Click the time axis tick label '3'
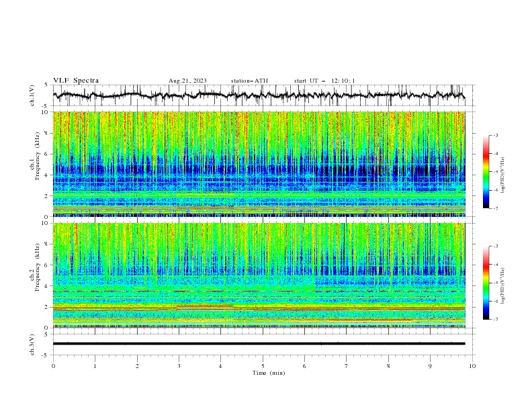 pos(179,366)
